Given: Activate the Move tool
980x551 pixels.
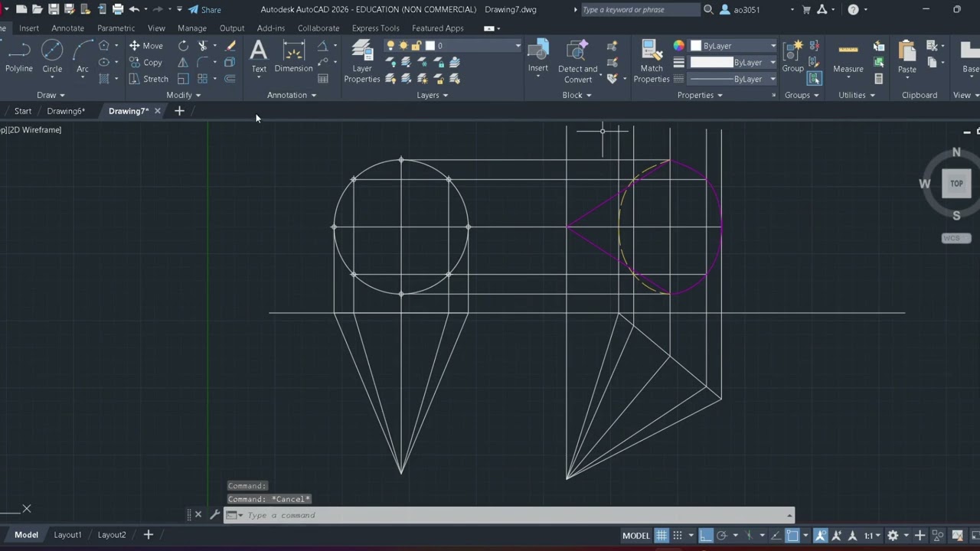Looking at the screenshot, I should coord(145,46).
